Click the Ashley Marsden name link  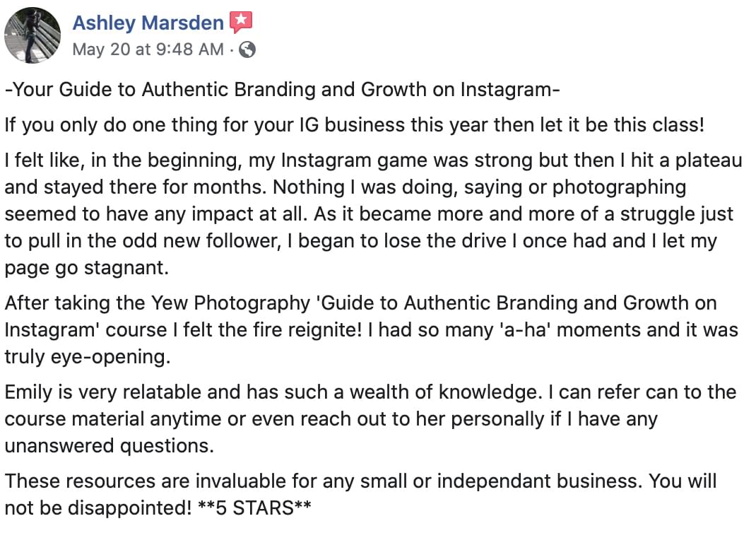pos(148,23)
